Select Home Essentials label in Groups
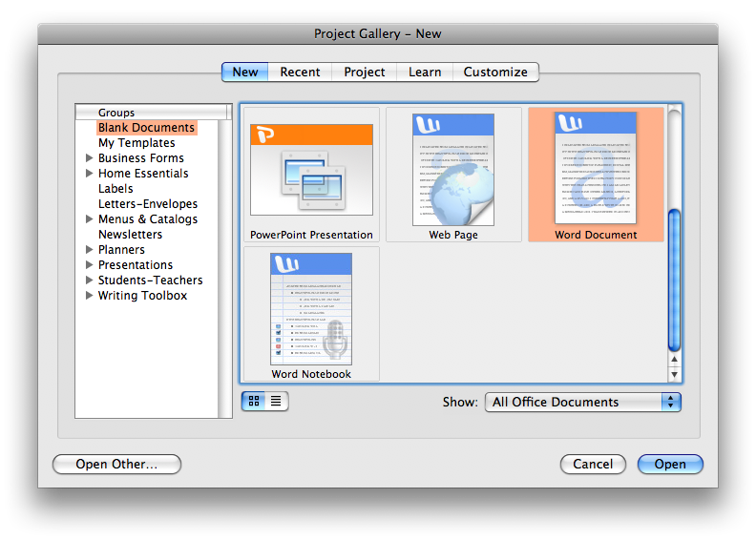Viewport: 756px width, 540px height. [x=143, y=173]
